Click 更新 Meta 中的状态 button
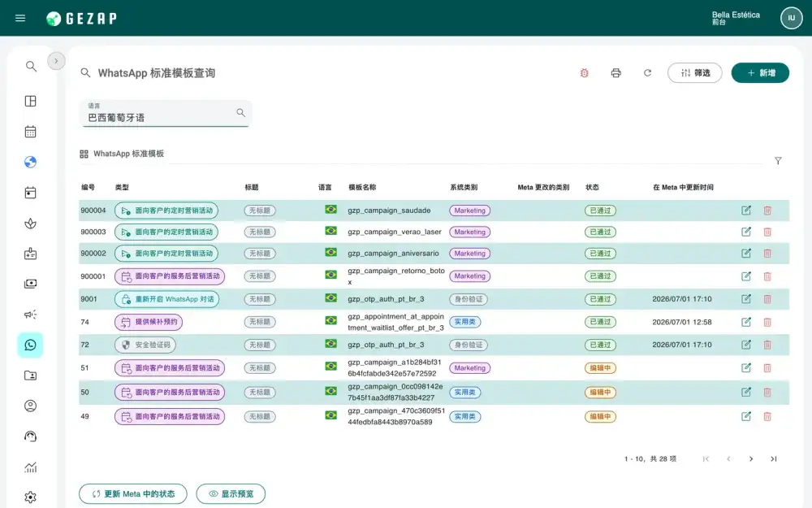This screenshot has height=508, width=812. [x=133, y=494]
